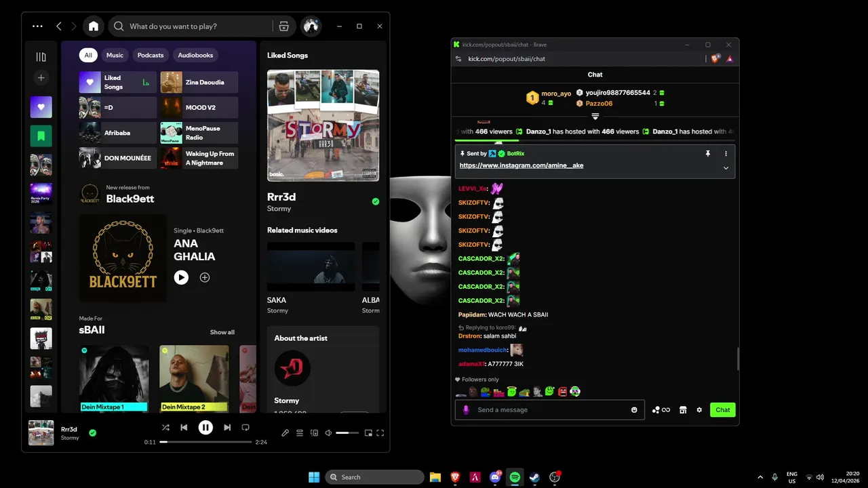Click the Spotify search field
This screenshot has width=868, height=488.
click(x=202, y=26)
